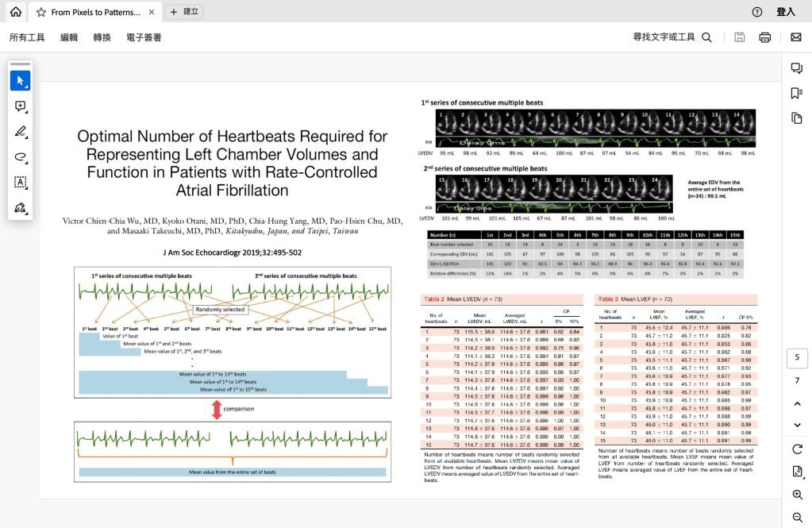Zoom in on the document

[x=797, y=495]
